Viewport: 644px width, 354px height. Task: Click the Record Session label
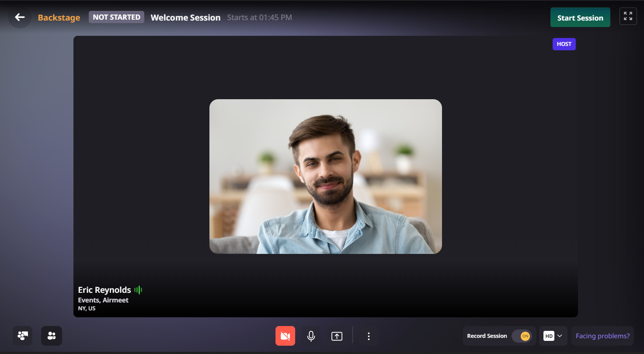(487, 336)
